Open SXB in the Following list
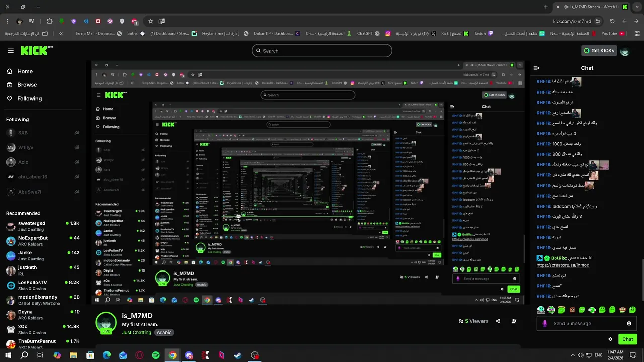644x362 pixels. click(43, 133)
